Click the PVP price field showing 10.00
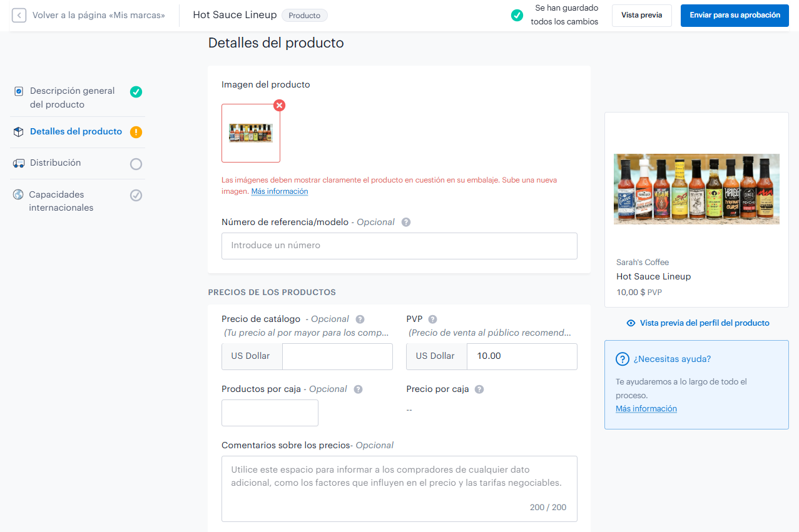Image resolution: width=799 pixels, height=532 pixels. 522,356
